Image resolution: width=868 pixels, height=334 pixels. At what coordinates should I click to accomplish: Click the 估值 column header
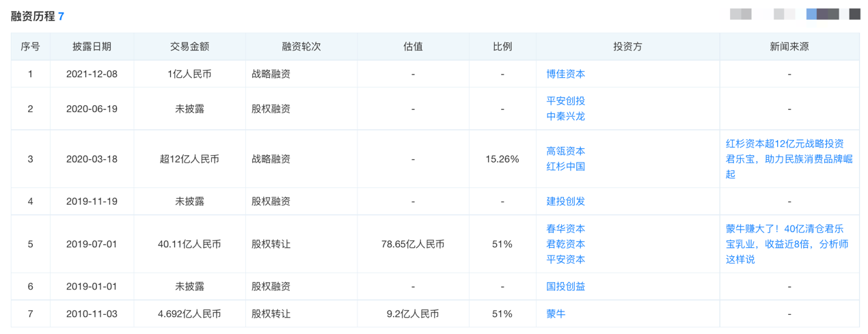click(413, 47)
